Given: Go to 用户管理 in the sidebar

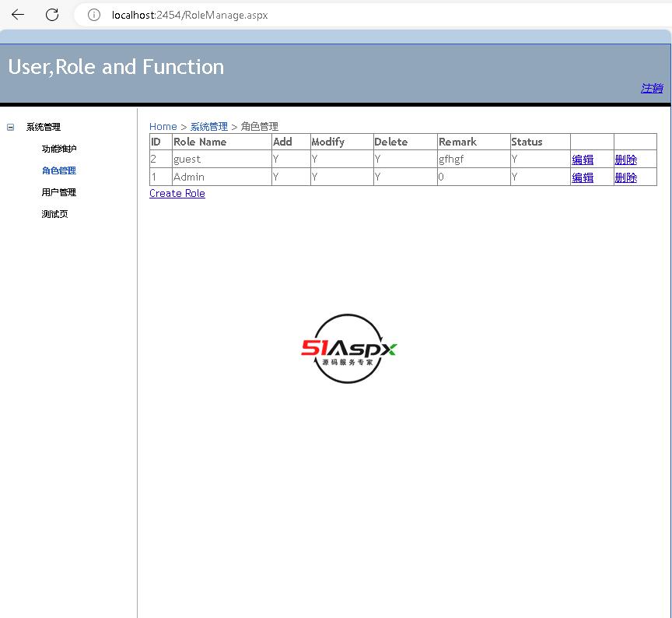Looking at the screenshot, I should coord(59,192).
